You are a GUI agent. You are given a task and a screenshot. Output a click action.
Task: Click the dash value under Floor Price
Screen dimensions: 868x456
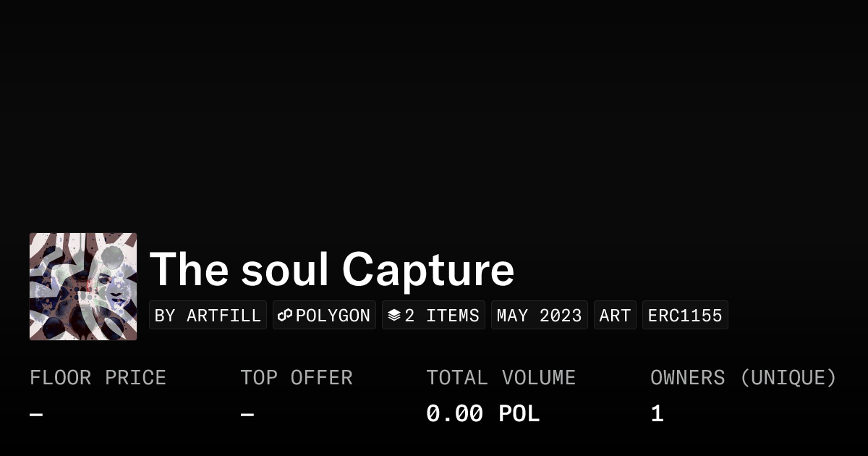pyautogui.click(x=36, y=415)
